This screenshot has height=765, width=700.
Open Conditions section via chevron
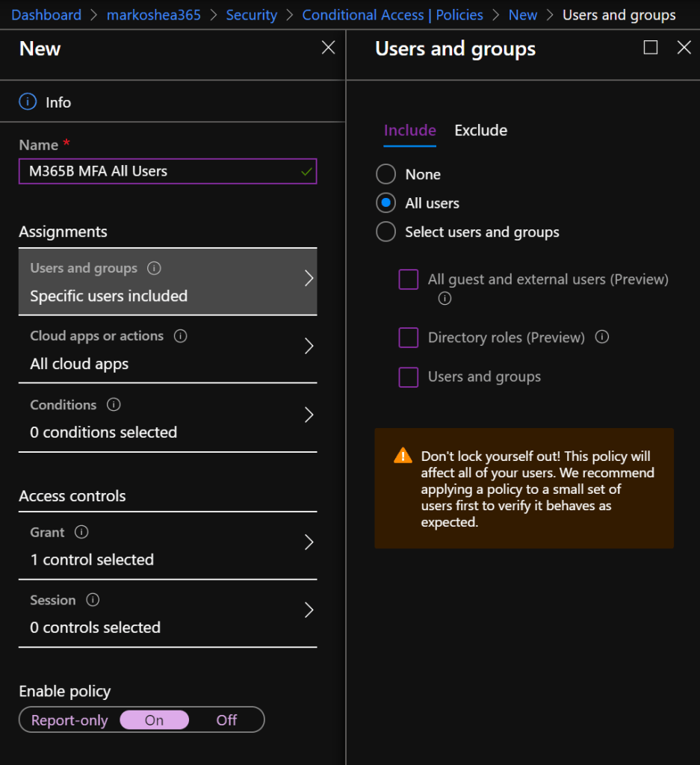point(309,415)
